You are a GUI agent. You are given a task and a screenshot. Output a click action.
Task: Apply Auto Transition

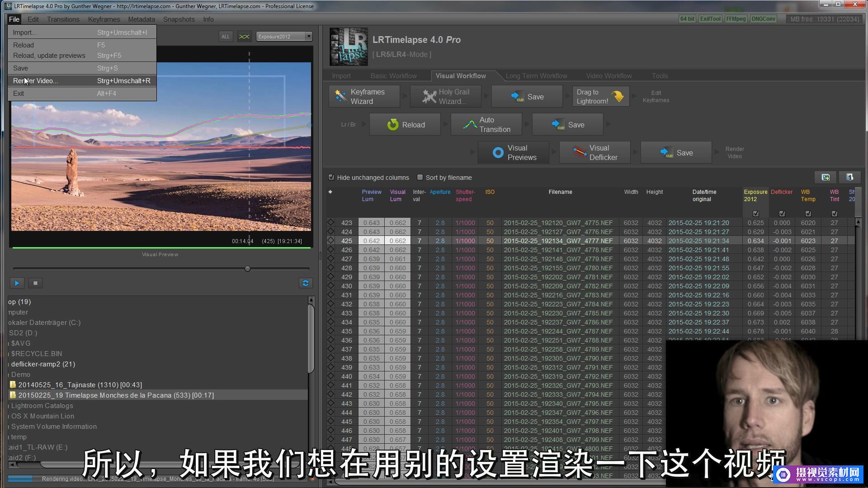pyautogui.click(x=486, y=125)
